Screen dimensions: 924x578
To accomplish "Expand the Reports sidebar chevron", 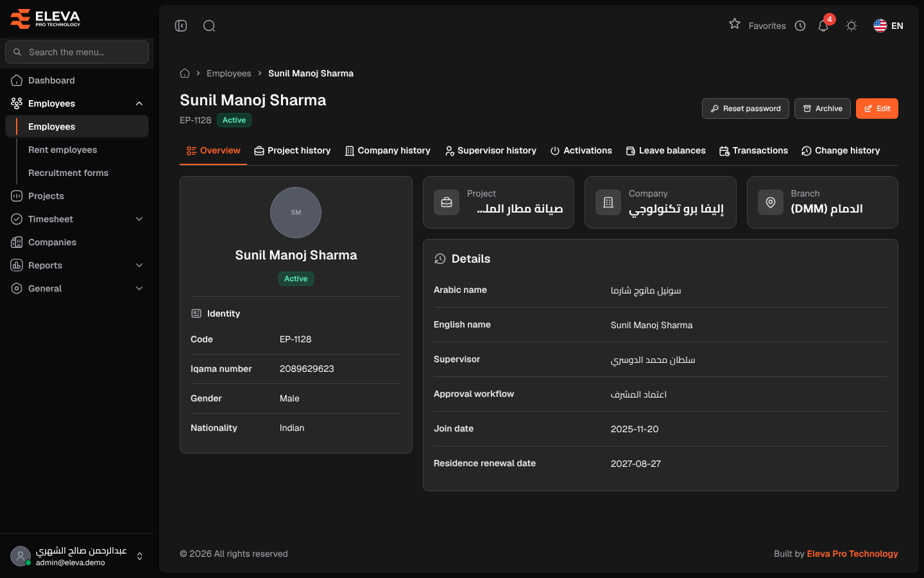I will pos(139,265).
